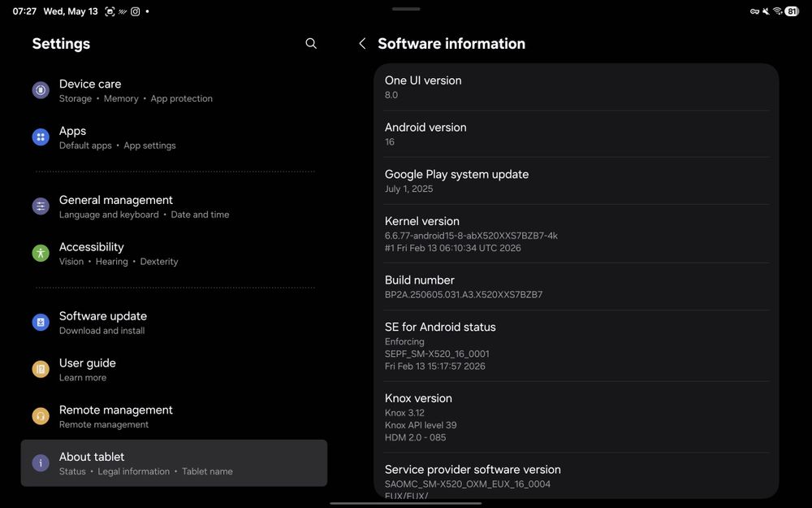Tap the top center window drag handle
The height and width of the screenshot is (508, 812).
click(x=406, y=9)
